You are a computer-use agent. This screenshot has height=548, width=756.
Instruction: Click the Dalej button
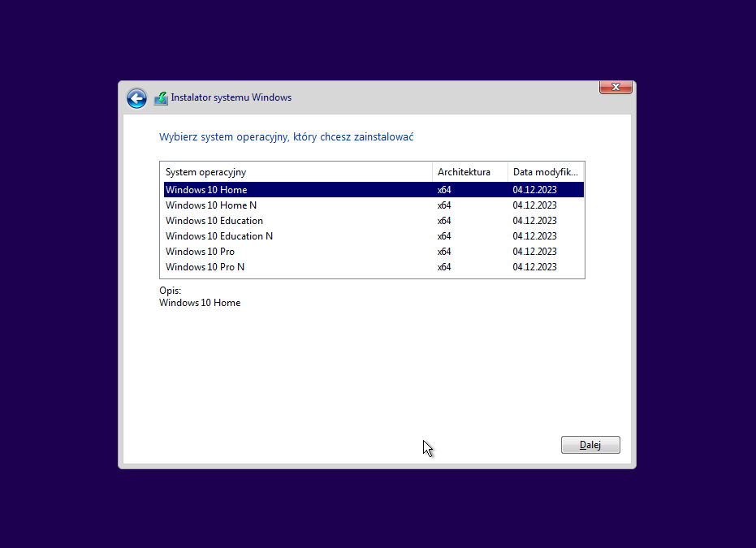point(590,445)
